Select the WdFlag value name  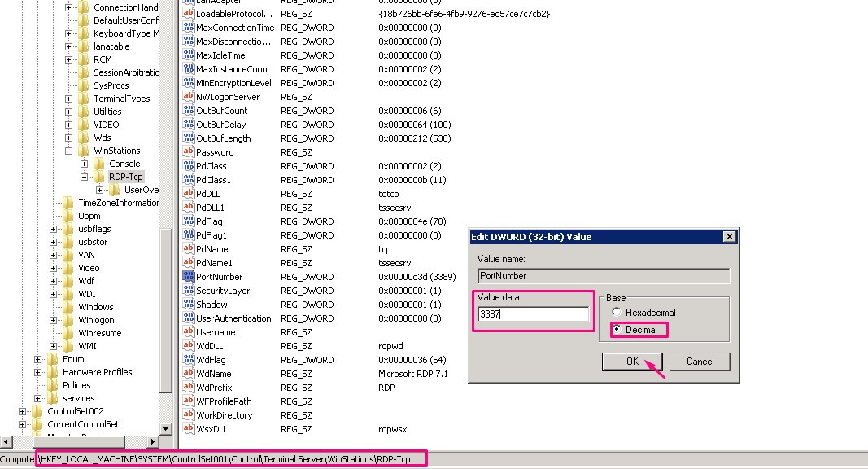pos(211,360)
